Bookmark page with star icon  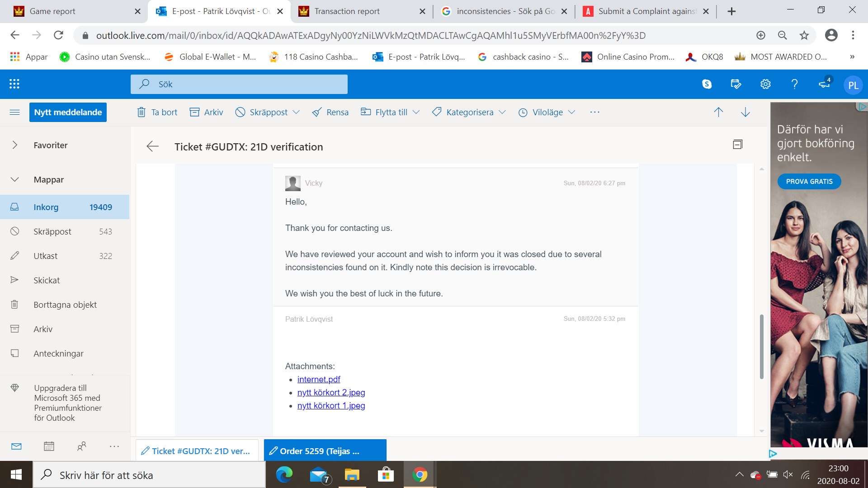tap(804, 35)
